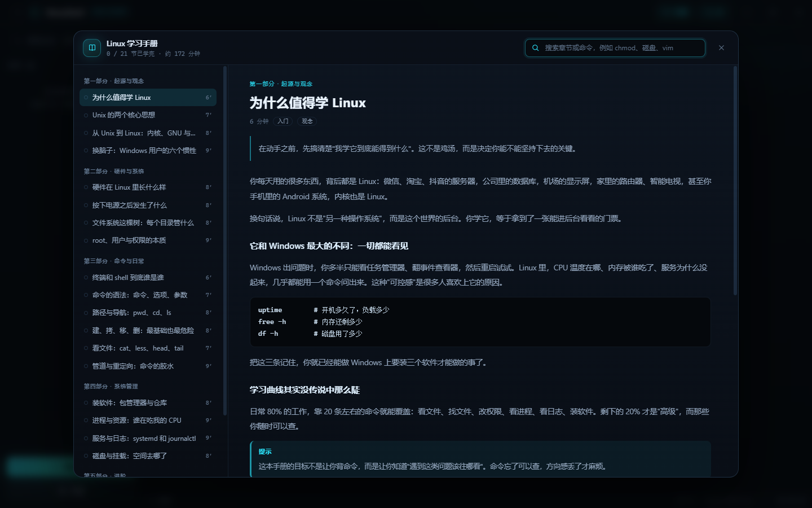The width and height of the screenshot is (812, 508).
Task: Click sidebar header 第三部分 · 命令与日常
Action: [114, 261]
